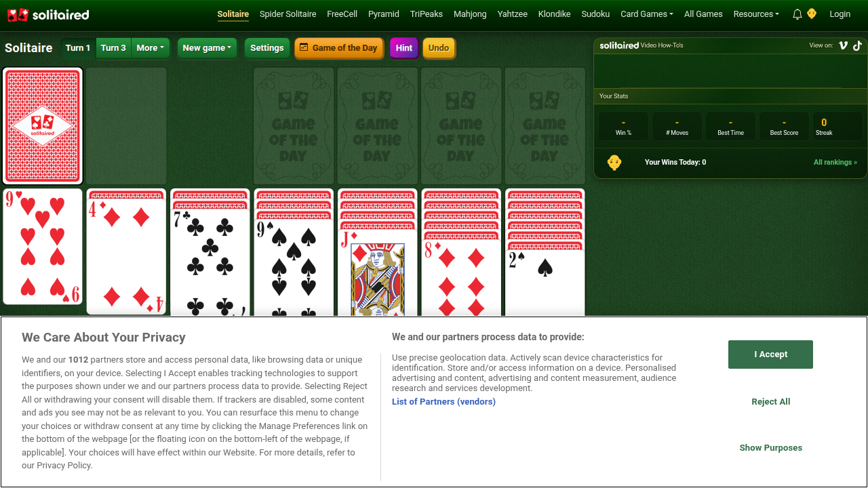Select the 9 of hearts card
Image resolution: width=868 pixels, height=488 pixels.
point(43,247)
